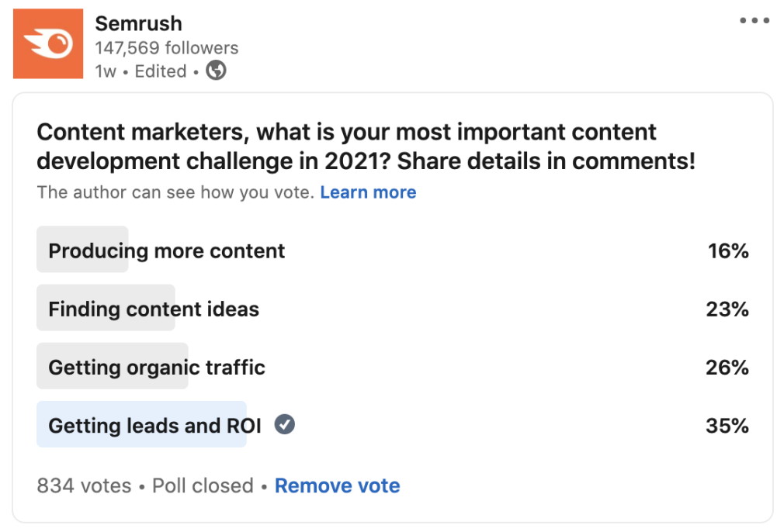Click the 147,569 followers text
784x532 pixels.
[166, 48]
